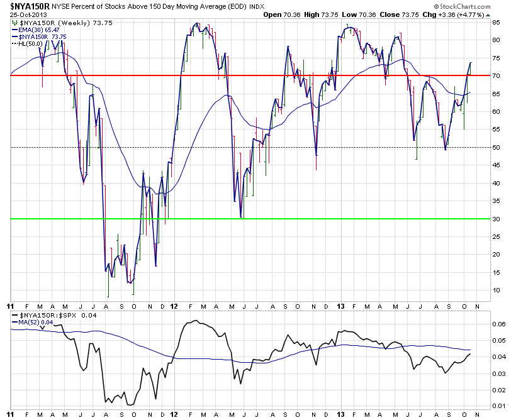The height and width of the screenshot is (420, 516).
Task: Click the Chg +3.36 (+4.77%) value
Action: [454, 14]
